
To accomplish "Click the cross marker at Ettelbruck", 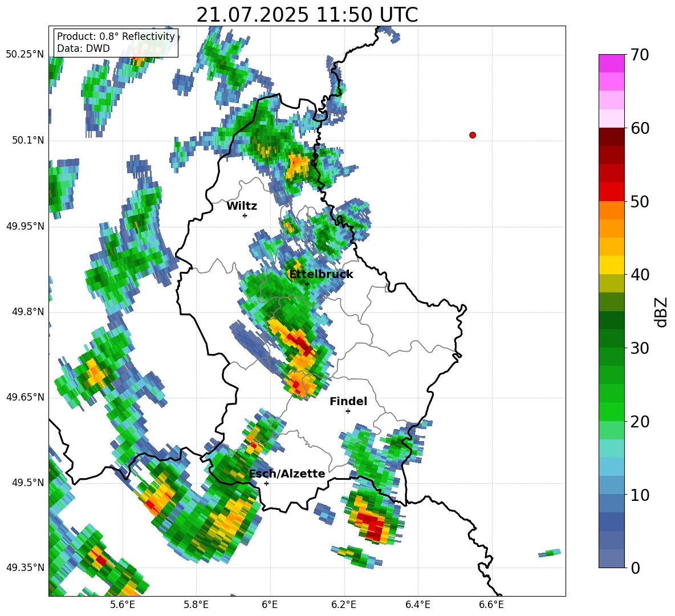I will click(307, 284).
